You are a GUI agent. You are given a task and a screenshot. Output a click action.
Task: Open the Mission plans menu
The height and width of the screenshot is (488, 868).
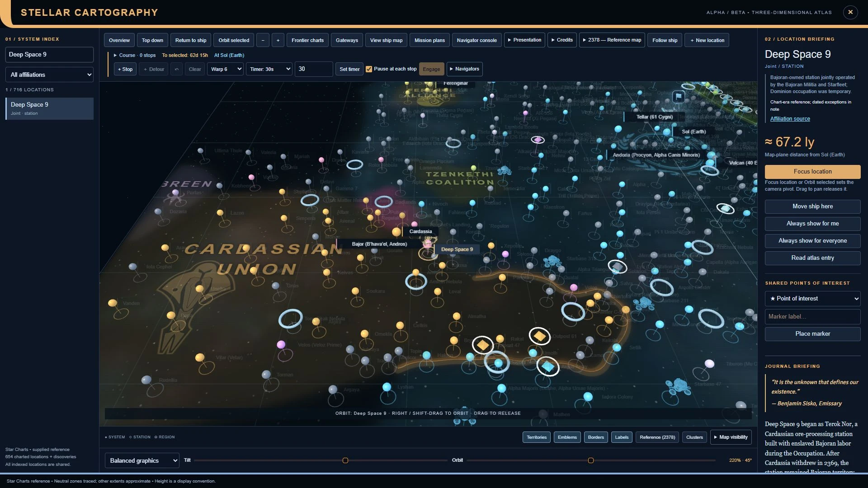[429, 40]
